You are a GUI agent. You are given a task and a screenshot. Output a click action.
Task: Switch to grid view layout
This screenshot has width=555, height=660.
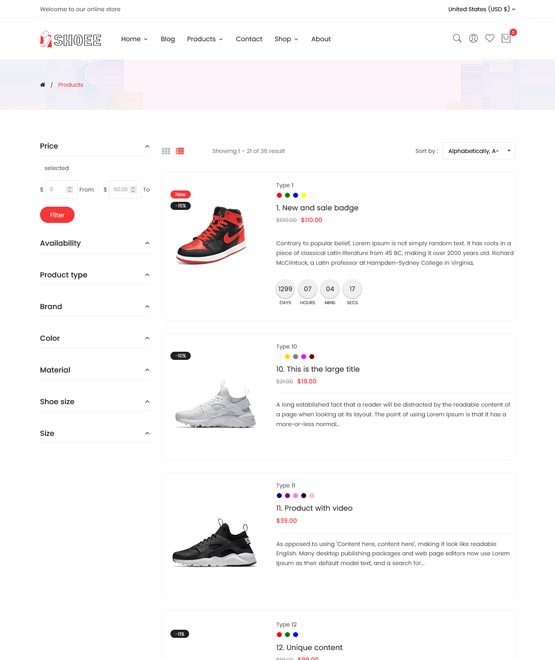coord(166,151)
